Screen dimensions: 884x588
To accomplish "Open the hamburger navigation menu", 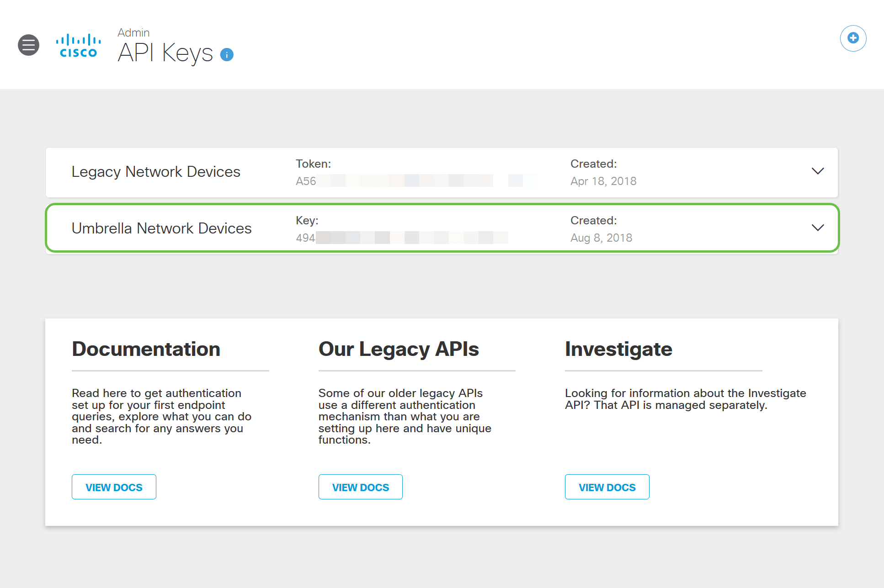I will (x=28, y=45).
